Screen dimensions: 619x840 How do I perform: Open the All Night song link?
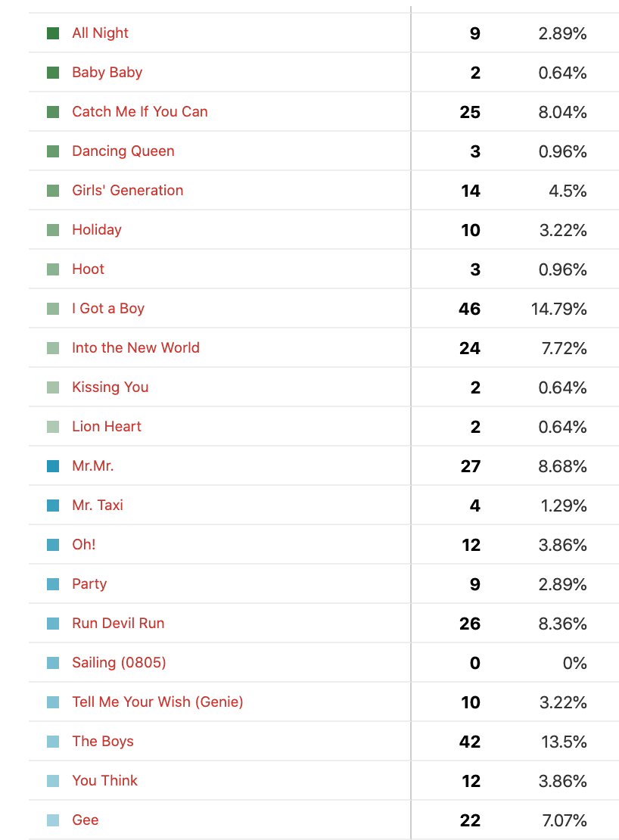[100, 33]
